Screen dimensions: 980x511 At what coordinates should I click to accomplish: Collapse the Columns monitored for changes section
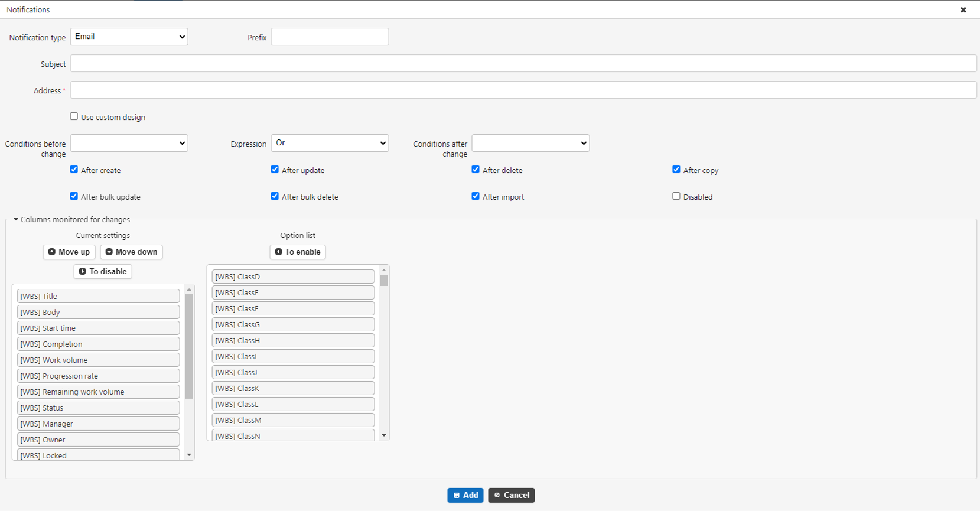click(71, 219)
